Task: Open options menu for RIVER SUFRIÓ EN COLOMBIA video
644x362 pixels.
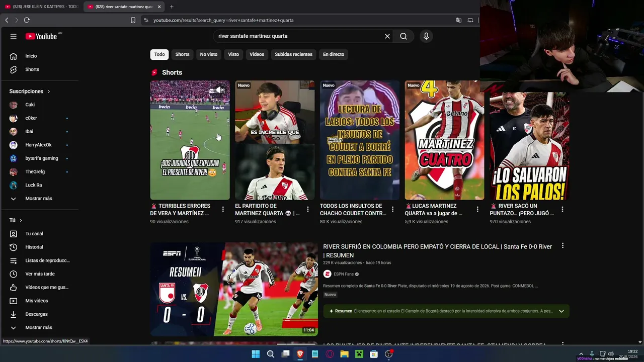Action: 562,246
